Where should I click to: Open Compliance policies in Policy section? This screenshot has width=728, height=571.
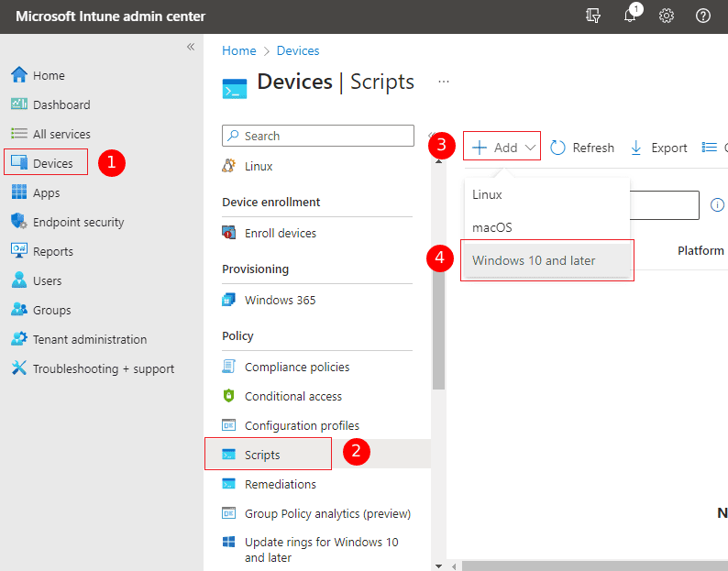click(x=296, y=367)
